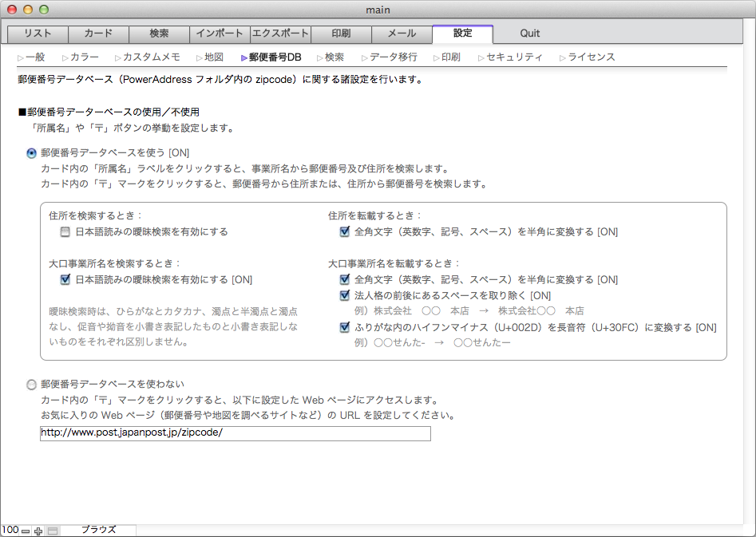Select 郵便番号データベースを使う radio option
This screenshot has height=537, width=756.
32,152
